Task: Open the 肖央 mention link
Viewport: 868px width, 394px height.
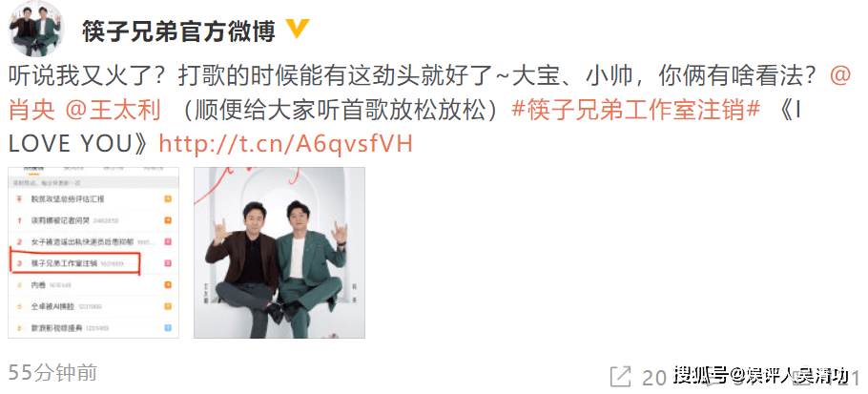Action: pyautogui.click(x=31, y=111)
